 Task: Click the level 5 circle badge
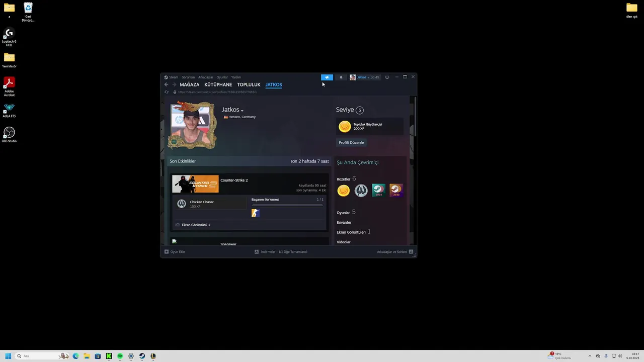pos(359,110)
